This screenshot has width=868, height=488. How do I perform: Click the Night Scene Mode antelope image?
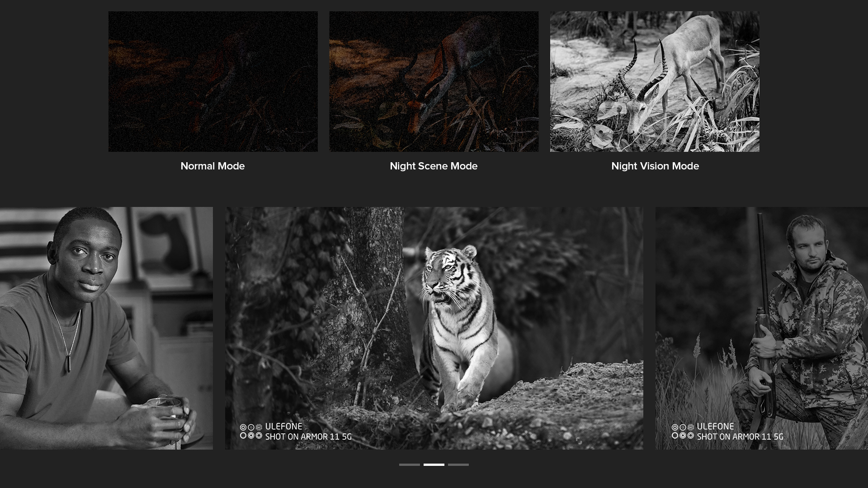click(x=434, y=81)
